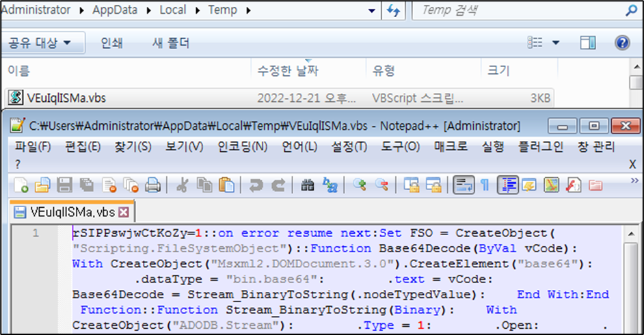Open the 언어(L) menu
The image size is (644, 335).
(x=299, y=146)
